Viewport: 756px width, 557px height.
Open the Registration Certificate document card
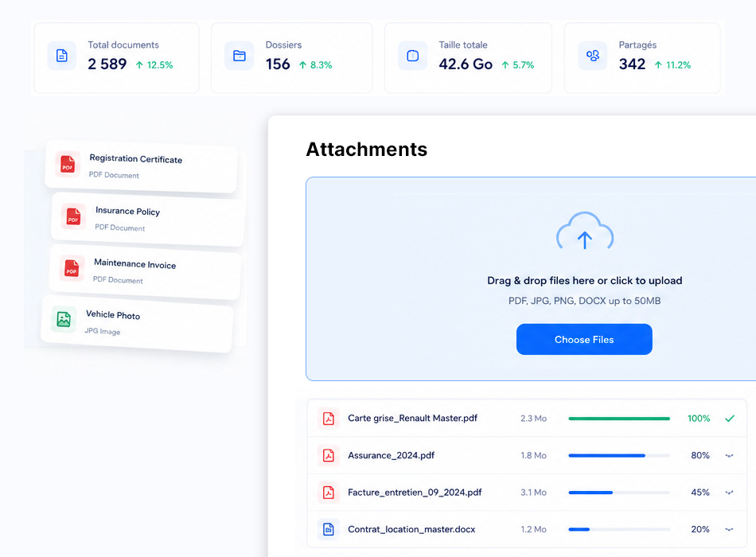pyautogui.click(x=141, y=166)
